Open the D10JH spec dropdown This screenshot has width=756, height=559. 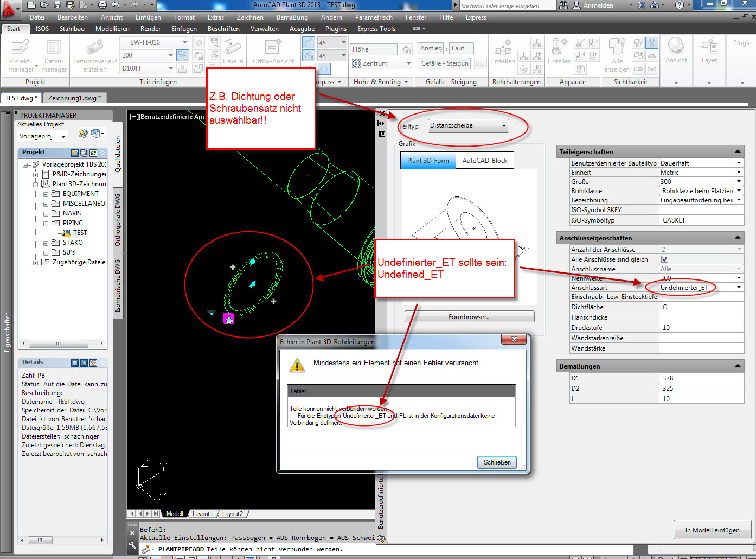(170, 68)
